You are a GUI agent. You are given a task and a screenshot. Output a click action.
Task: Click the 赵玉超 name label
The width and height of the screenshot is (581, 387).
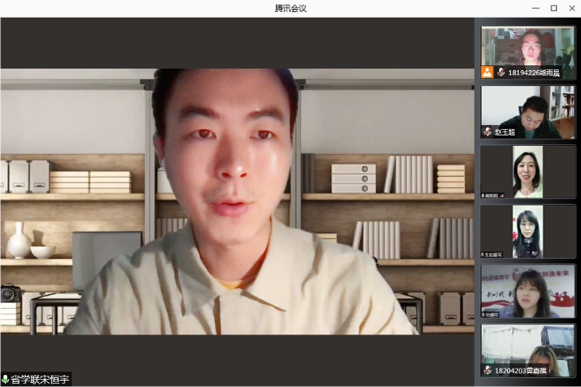tap(505, 132)
